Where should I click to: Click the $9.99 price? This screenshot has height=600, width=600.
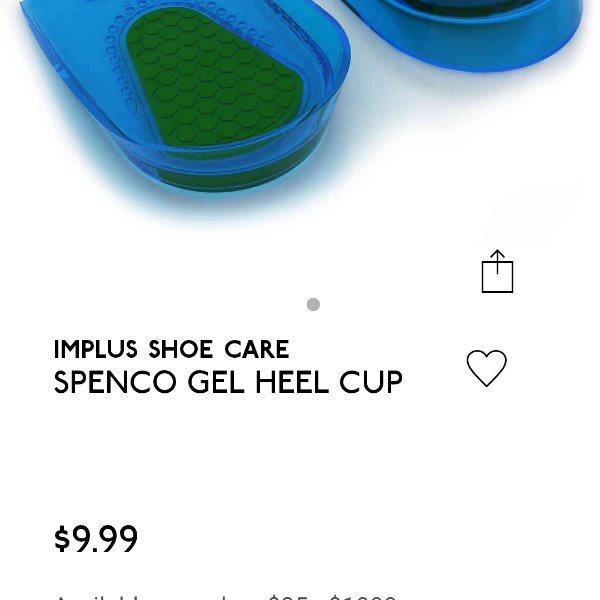tap(96, 539)
